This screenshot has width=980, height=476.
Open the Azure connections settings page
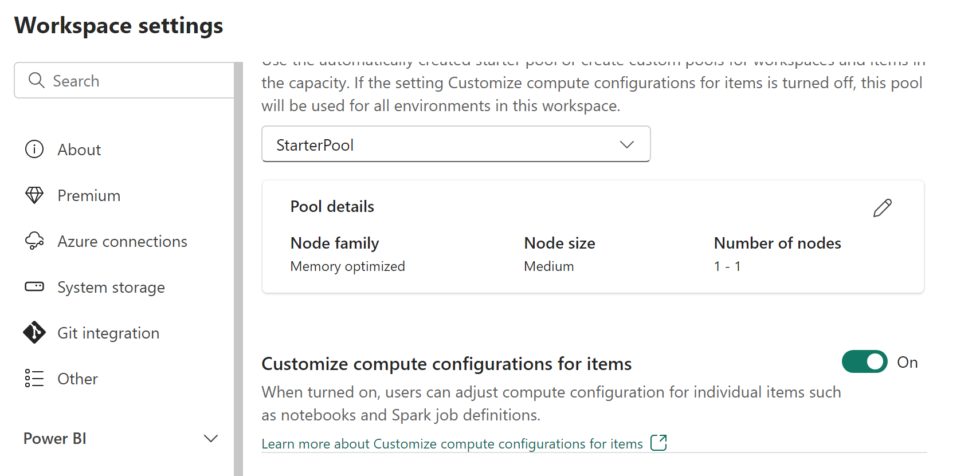point(122,242)
